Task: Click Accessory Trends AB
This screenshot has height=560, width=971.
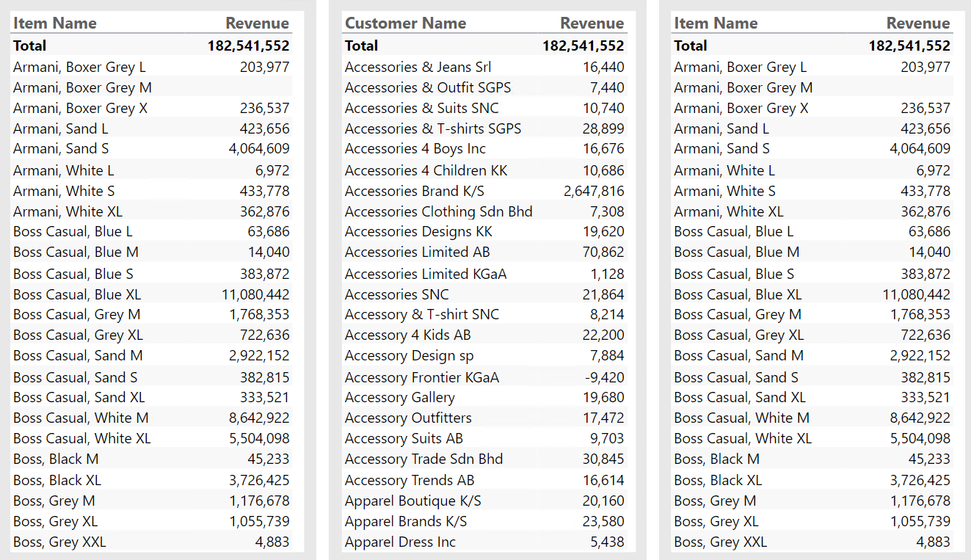Action: tap(410, 480)
